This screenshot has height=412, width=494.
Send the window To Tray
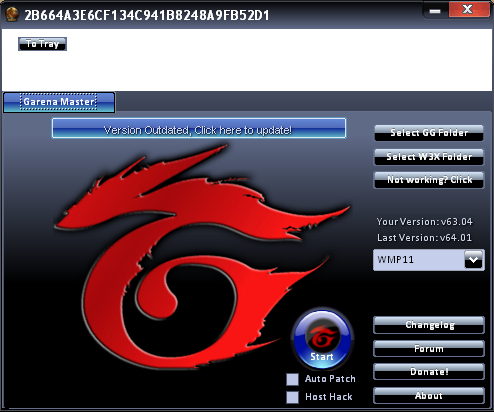tap(42, 44)
